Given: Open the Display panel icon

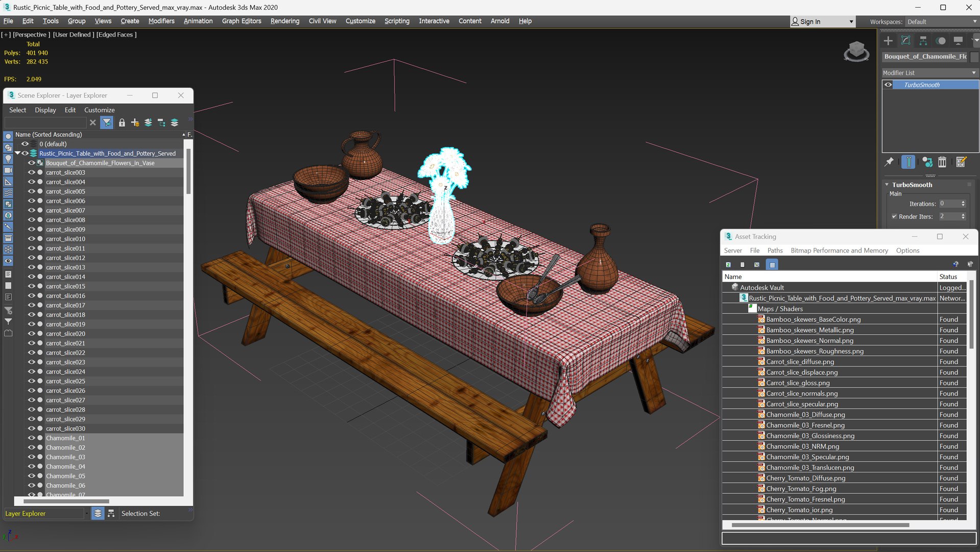Looking at the screenshot, I should coord(958,41).
